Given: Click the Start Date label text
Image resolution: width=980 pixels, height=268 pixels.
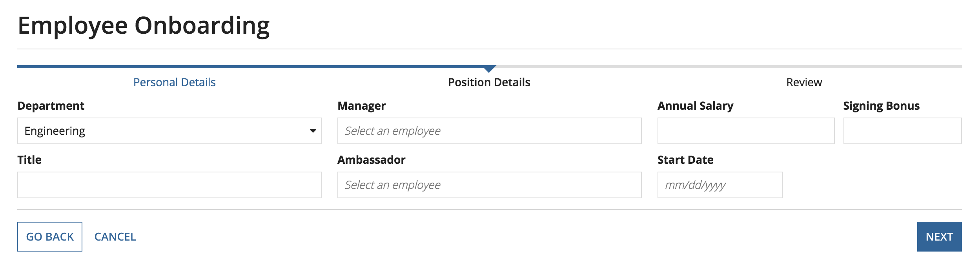Looking at the screenshot, I should (x=685, y=160).
